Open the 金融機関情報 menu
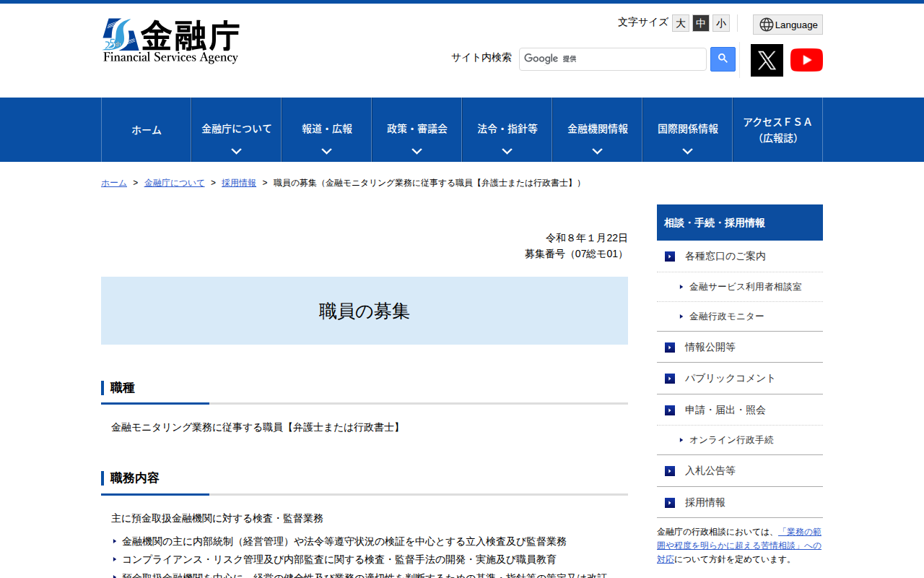Viewport: 924px width, 578px height. pyautogui.click(x=598, y=129)
